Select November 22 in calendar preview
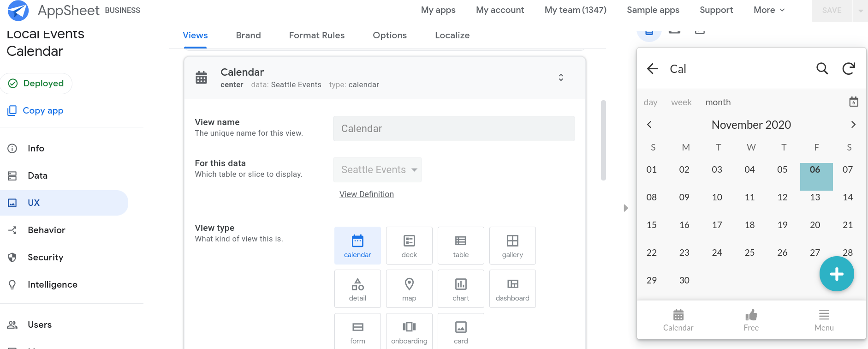Image resolution: width=868 pixels, height=349 pixels. 652,253
